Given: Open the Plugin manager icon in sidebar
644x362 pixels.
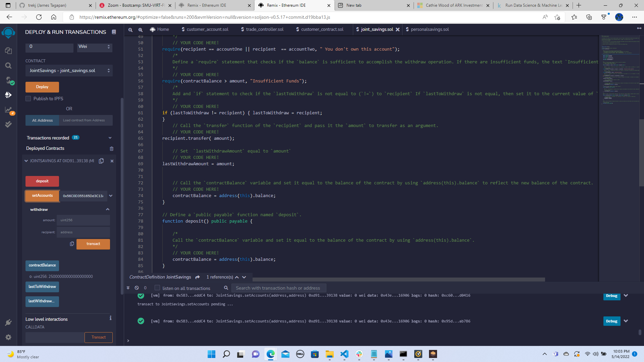Looking at the screenshot, I should coord(8,322).
